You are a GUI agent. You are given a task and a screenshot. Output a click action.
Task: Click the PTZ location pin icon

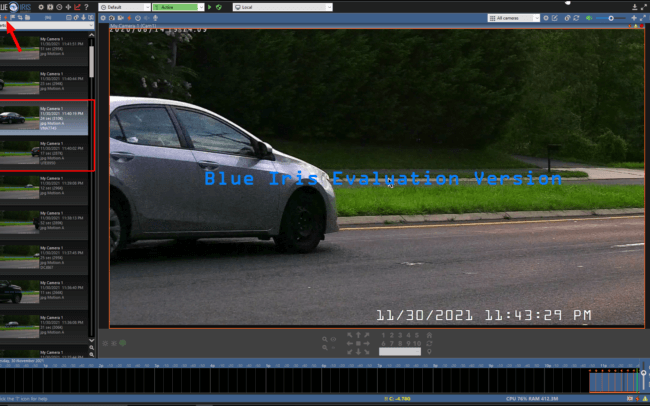[x=429, y=352]
